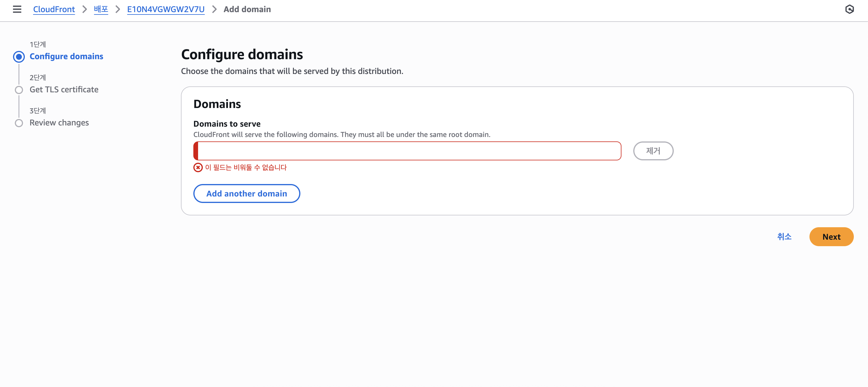Open the hamburger navigation menu
The width and height of the screenshot is (868, 387).
click(x=17, y=9)
